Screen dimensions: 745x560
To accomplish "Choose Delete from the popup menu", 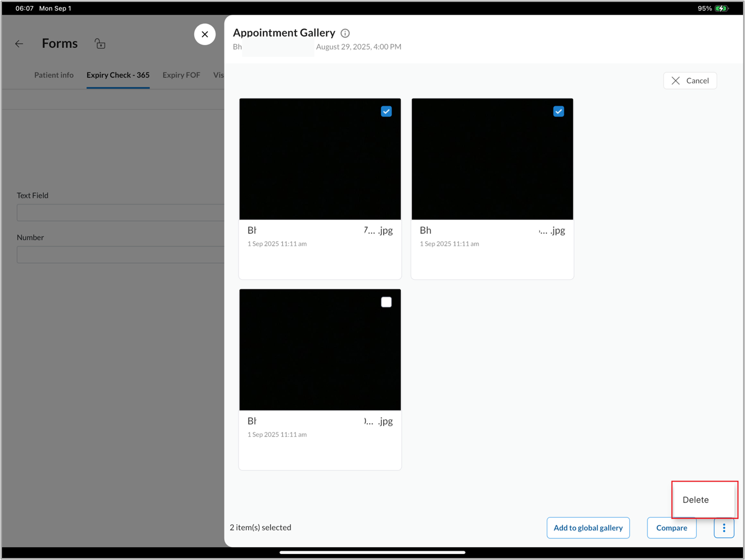I will (x=695, y=500).
